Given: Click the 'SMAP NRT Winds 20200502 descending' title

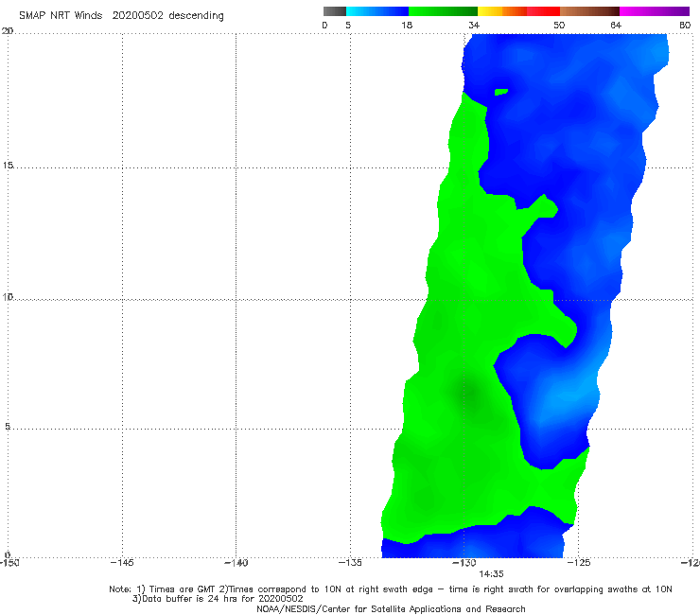Looking at the screenshot, I should [121, 16].
